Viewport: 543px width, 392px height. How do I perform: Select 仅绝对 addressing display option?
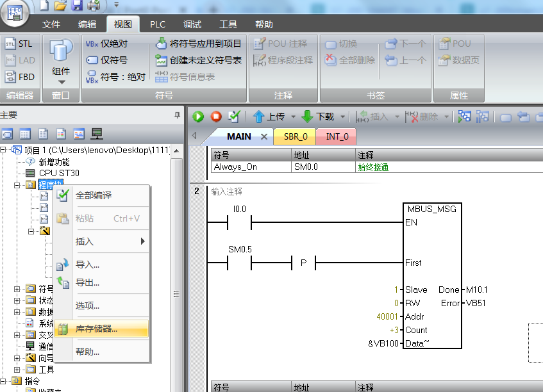click(107, 44)
